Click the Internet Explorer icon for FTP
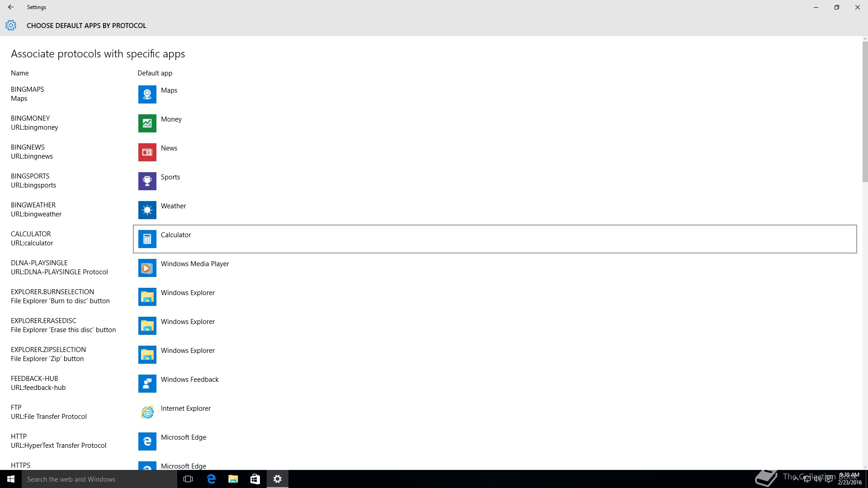868x488 pixels. coord(147,413)
